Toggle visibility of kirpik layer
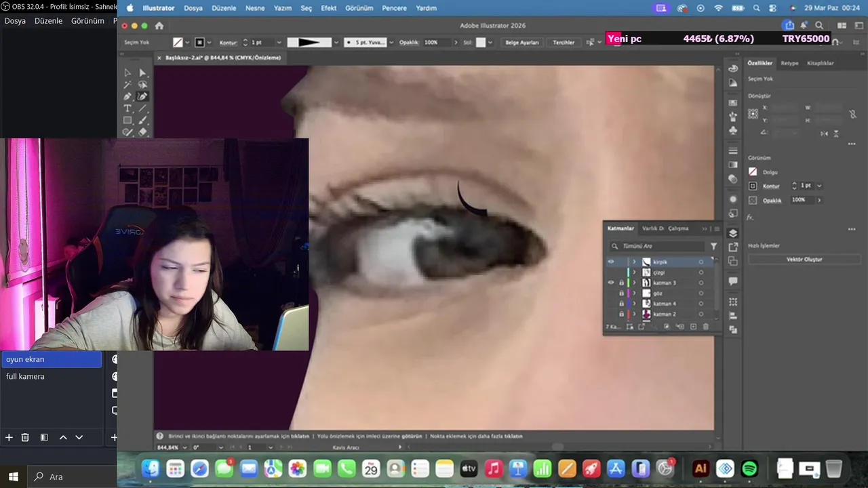This screenshot has height=488, width=868. pos(611,262)
